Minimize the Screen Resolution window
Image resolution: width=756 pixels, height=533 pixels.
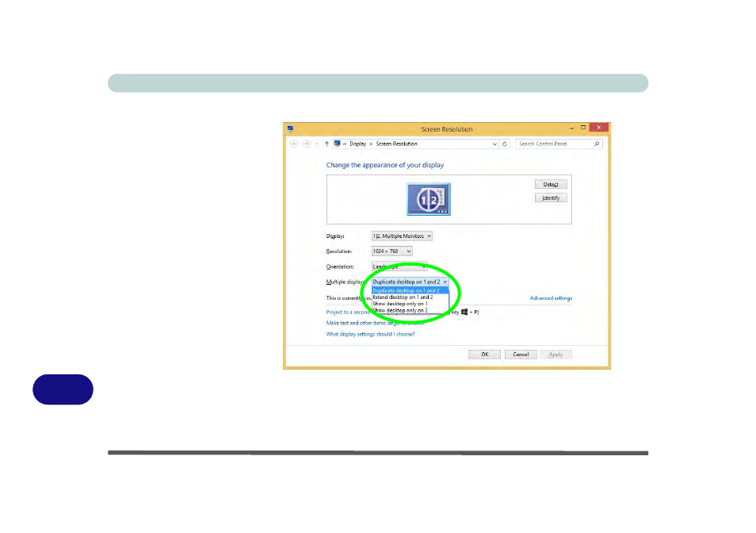click(x=571, y=128)
